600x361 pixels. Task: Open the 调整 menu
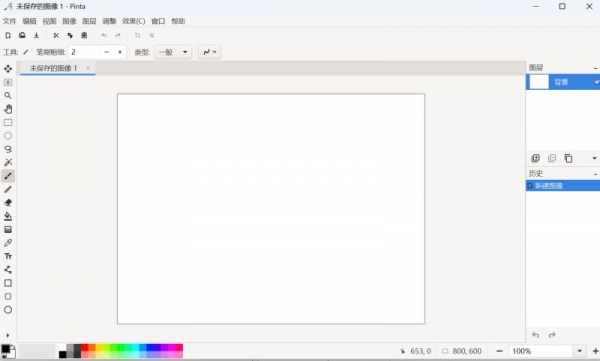click(109, 21)
